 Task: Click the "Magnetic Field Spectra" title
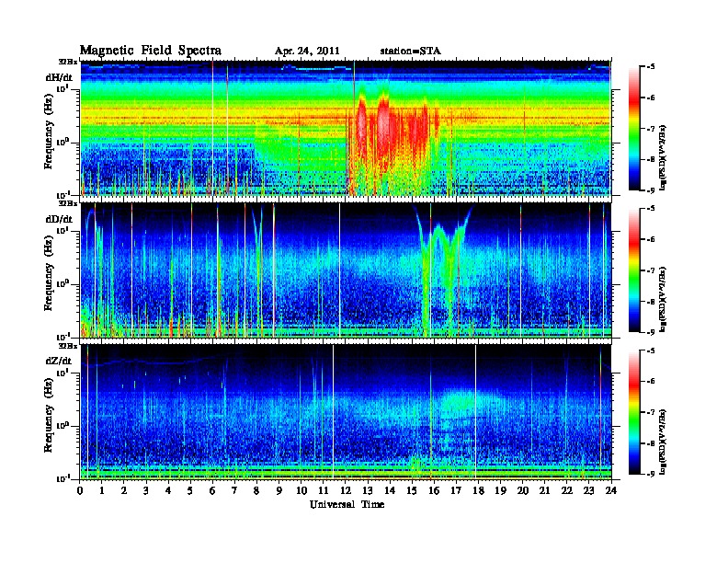pyautogui.click(x=151, y=51)
